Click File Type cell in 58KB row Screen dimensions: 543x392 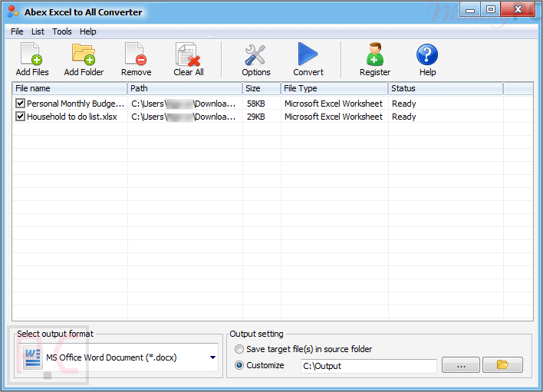(334, 104)
